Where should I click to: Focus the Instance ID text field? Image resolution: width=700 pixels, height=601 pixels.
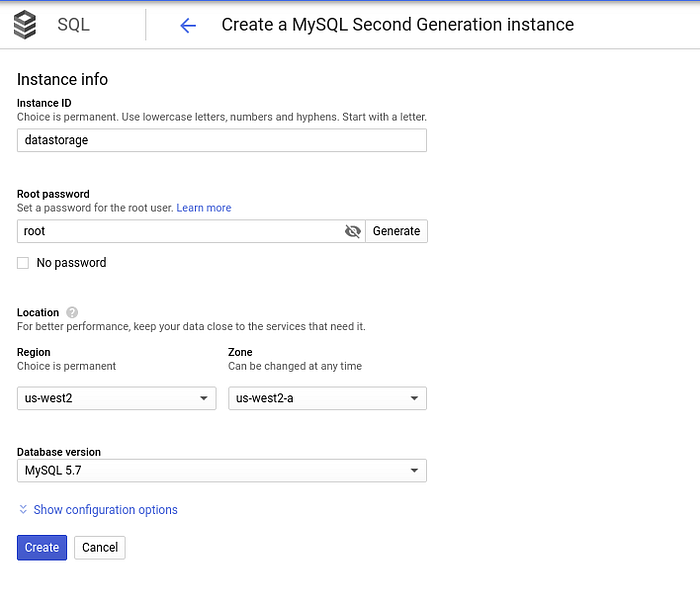pos(221,141)
